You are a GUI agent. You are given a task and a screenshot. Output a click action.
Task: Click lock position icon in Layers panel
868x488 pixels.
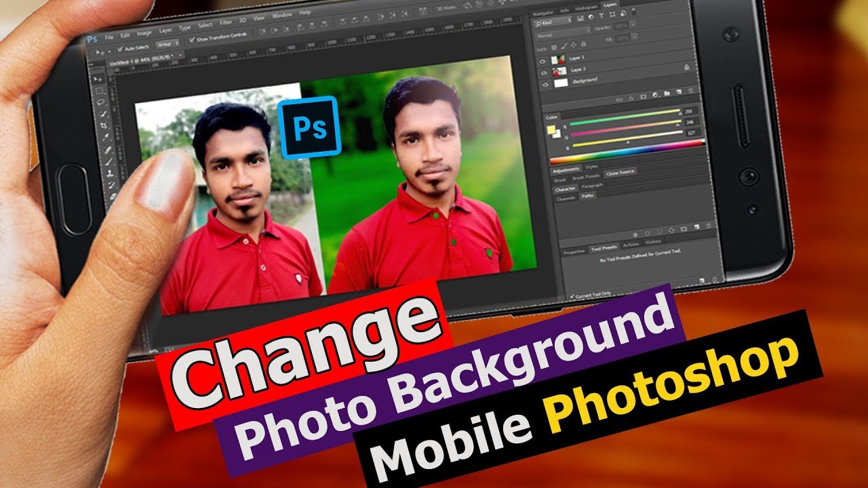tap(574, 45)
